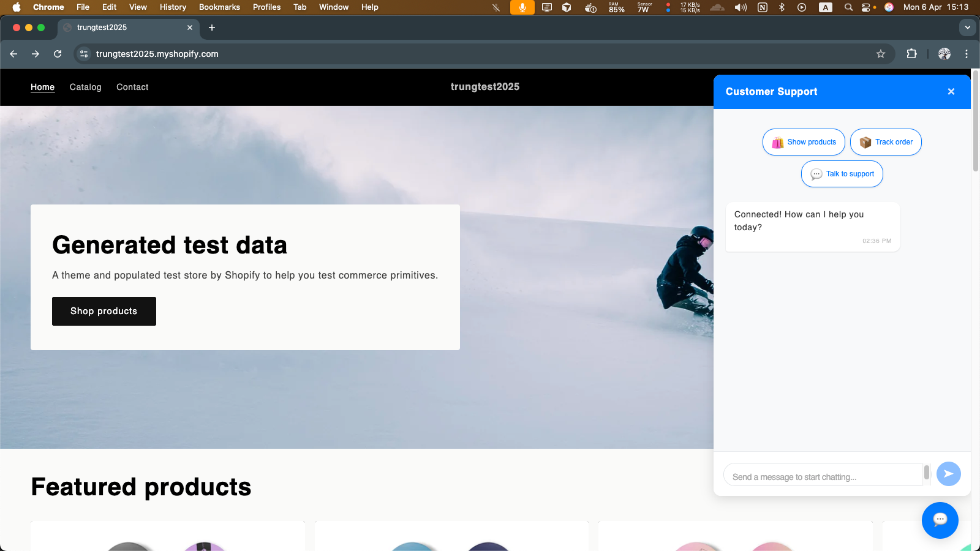Click the Show products quick reply
Image resolution: width=980 pixels, height=551 pixels.
click(804, 142)
